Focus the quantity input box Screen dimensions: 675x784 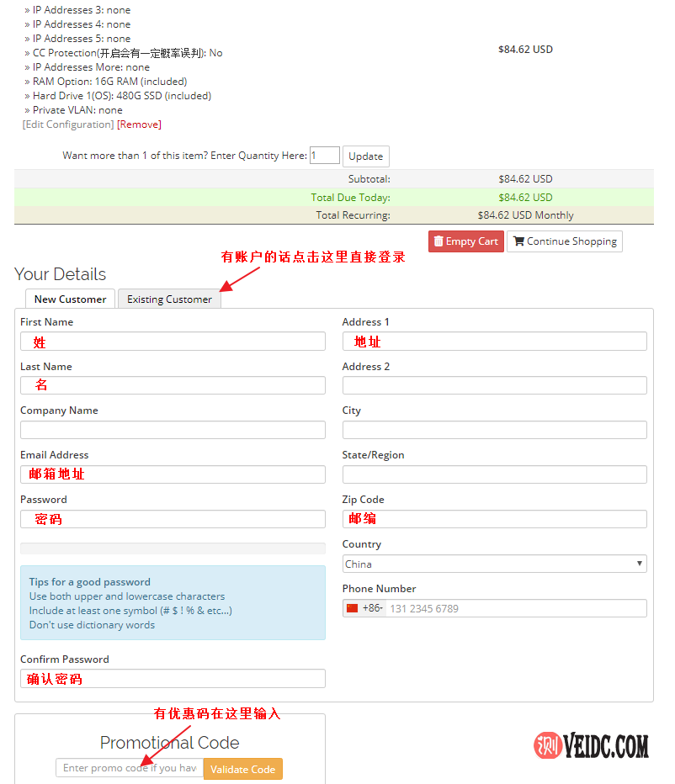[x=324, y=156]
